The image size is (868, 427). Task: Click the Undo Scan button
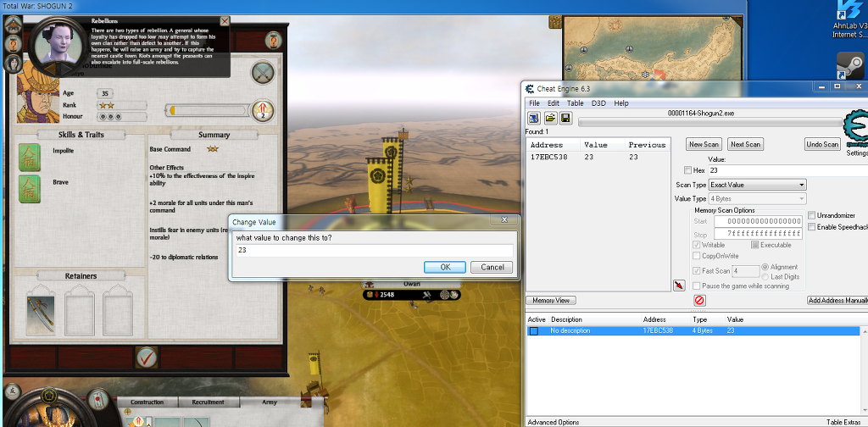[x=822, y=144]
